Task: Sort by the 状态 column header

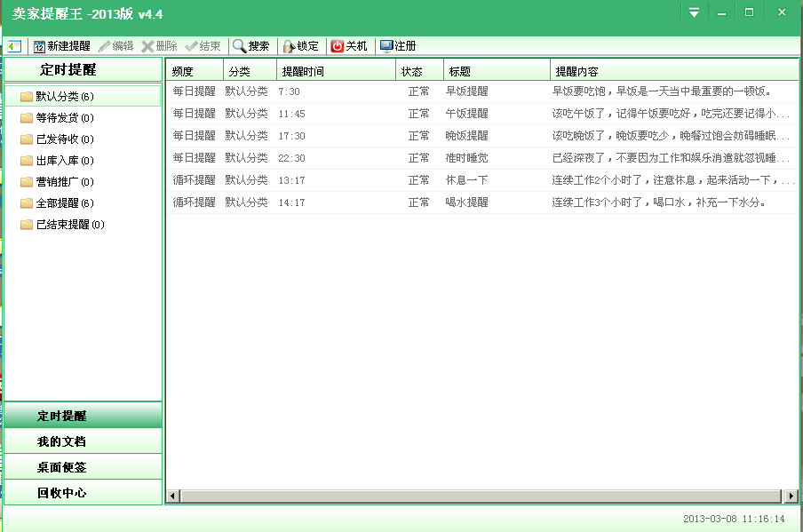Action: tap(420, 71)
